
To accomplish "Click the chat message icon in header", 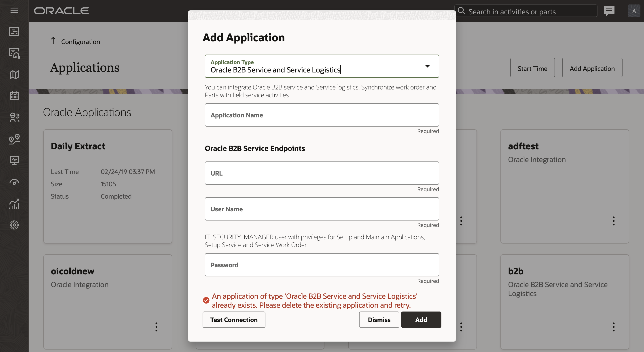I will tap(609, 11).
